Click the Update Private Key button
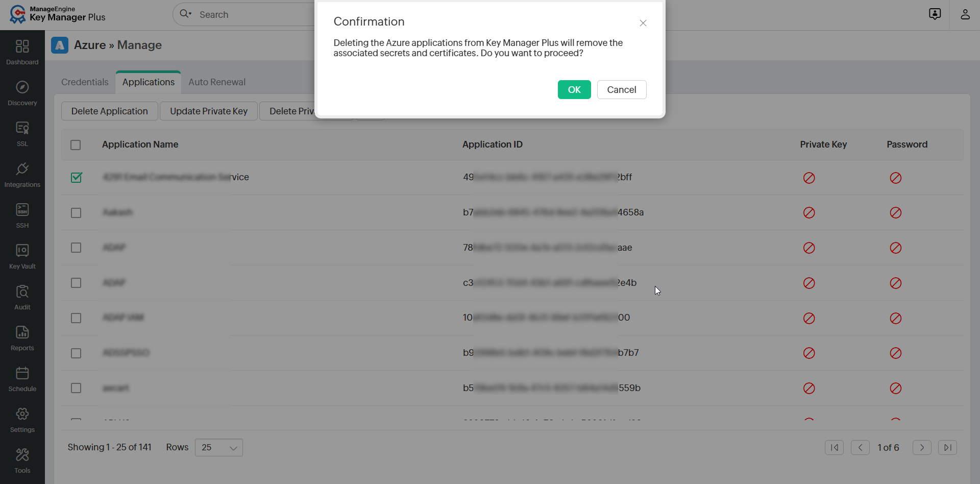980x484 pixels. (x=208, y=111)
